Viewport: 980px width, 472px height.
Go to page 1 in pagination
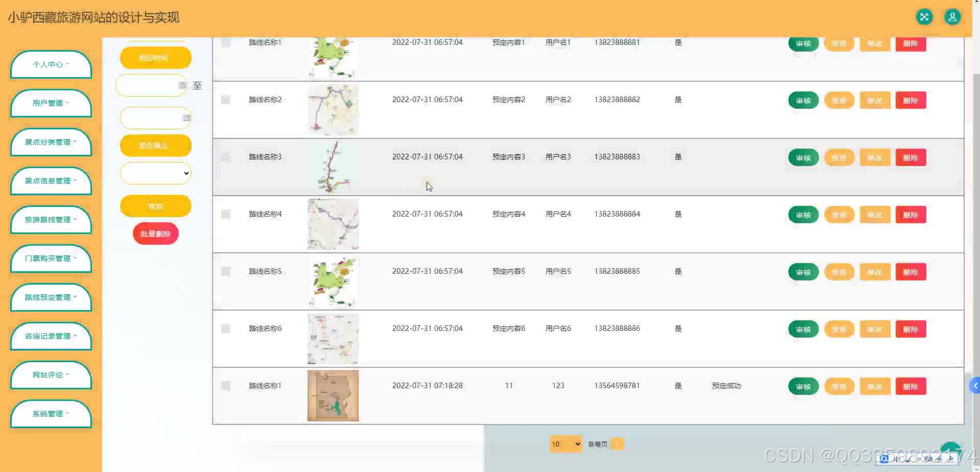(x=617, y=444)
